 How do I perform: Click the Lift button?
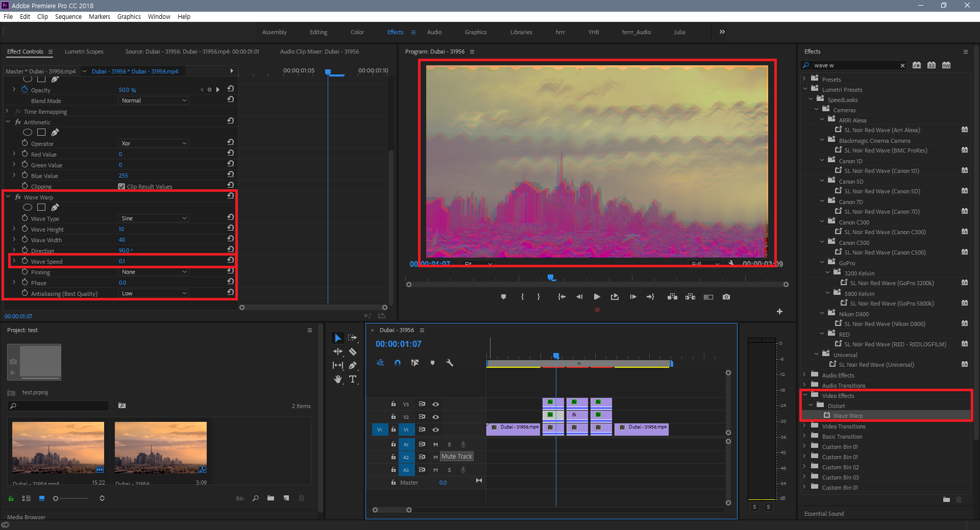coord(672,297)
